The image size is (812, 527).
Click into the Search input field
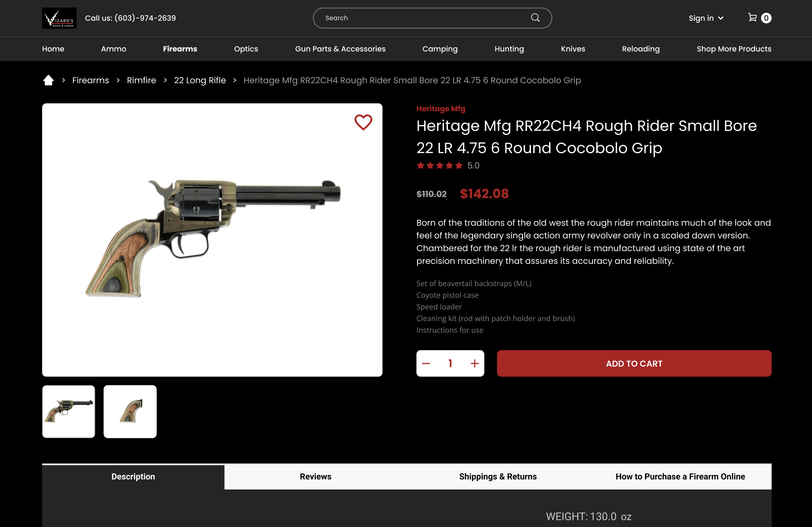(424, 18)
